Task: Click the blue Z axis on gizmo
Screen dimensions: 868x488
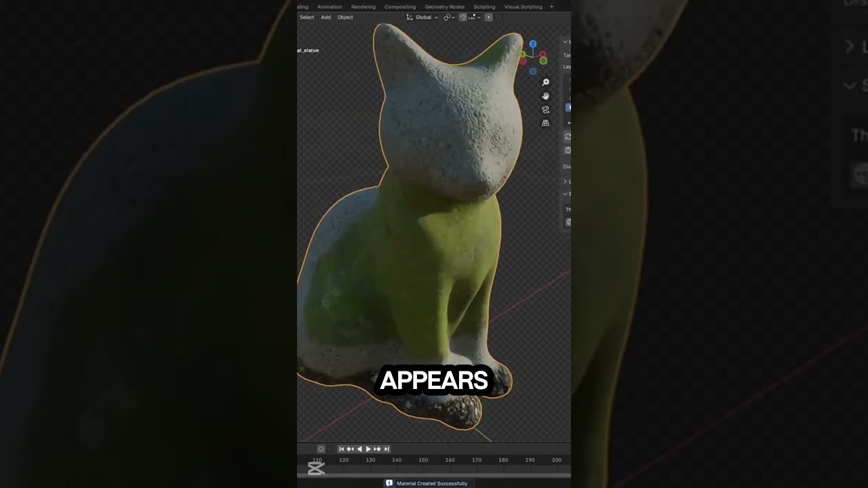Action: (533, 43)
